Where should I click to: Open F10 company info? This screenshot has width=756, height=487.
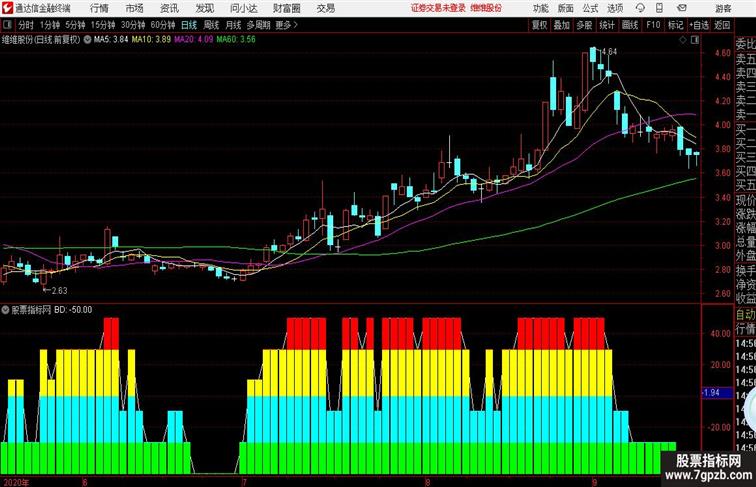click(653, 25)
